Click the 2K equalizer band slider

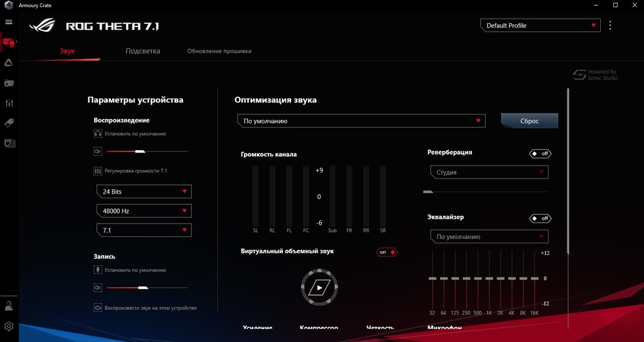click(x=500, y=278)
